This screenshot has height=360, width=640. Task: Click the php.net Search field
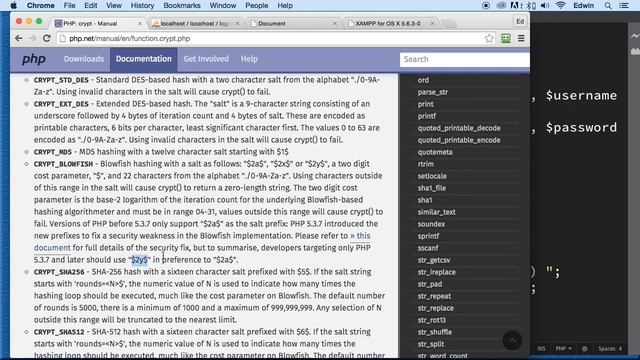[x=464, y=60]
